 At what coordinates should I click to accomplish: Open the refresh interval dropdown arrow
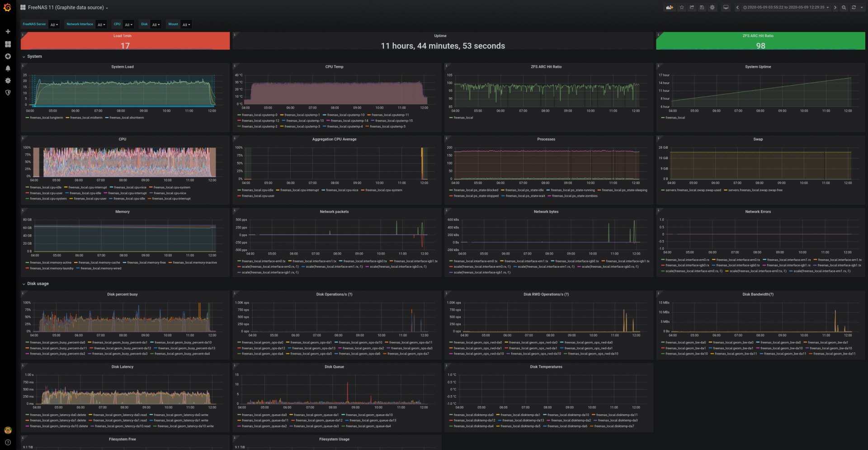(x=861, y=7)
